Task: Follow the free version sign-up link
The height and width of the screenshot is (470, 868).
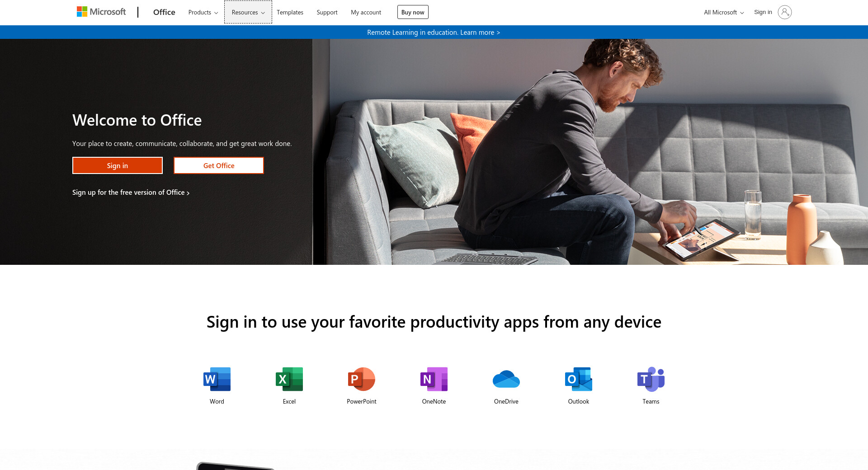Action: [131, 193]
